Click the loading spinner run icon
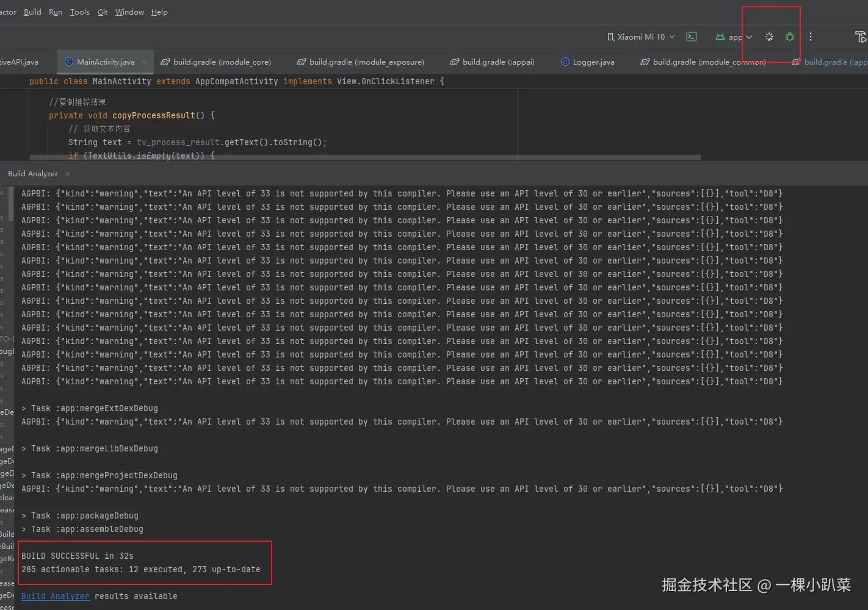Image resolution: width=868 pixels, height=610 pixels. tap(769, 37)
